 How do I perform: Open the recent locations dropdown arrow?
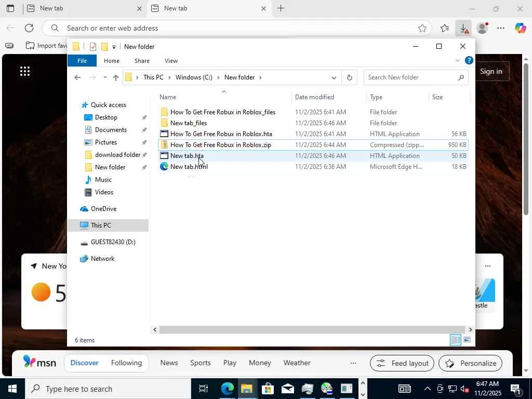pos(105,78)
